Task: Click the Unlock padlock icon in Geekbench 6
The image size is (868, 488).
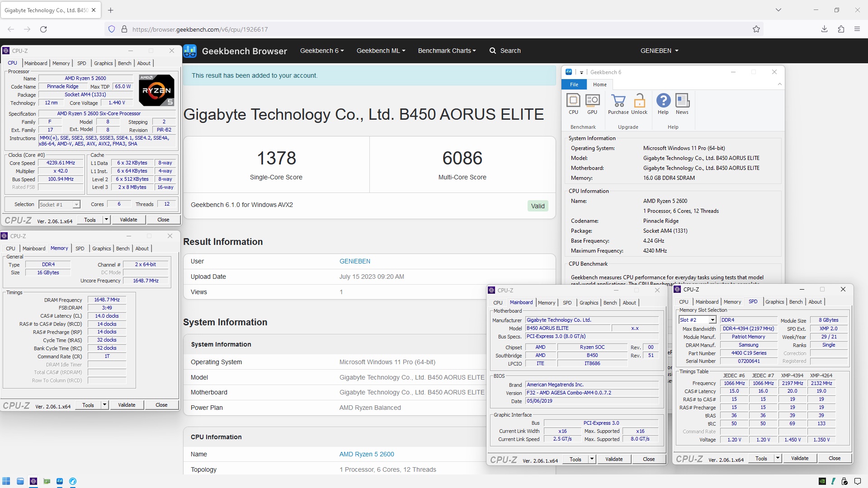Action: pyautogui.click(x=639, y=103)
